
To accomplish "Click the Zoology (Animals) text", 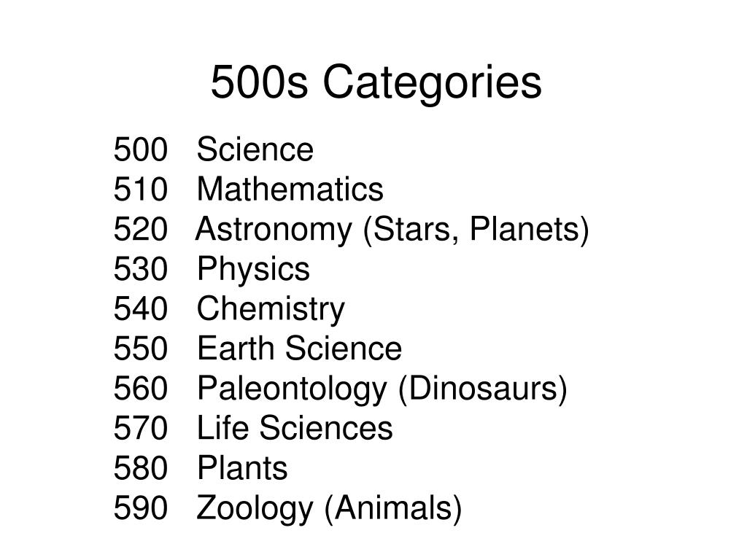I will click(329, 509).
